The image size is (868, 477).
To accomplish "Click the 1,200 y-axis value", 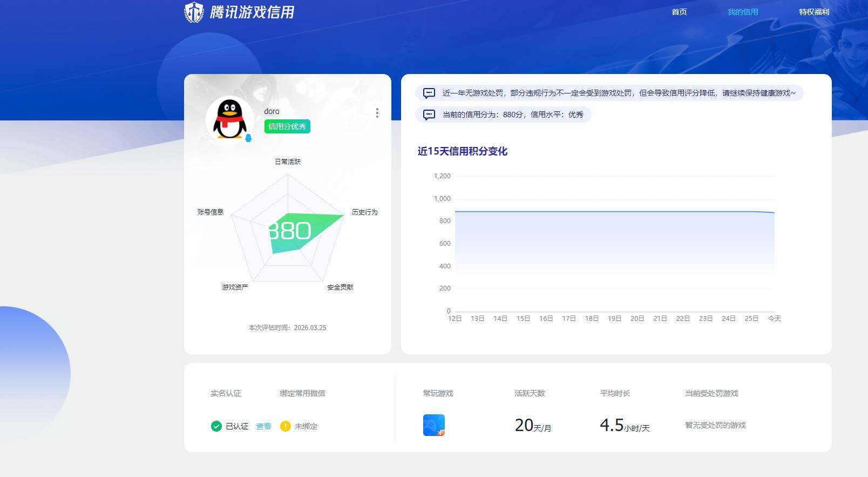I will (x=442, y=176).
